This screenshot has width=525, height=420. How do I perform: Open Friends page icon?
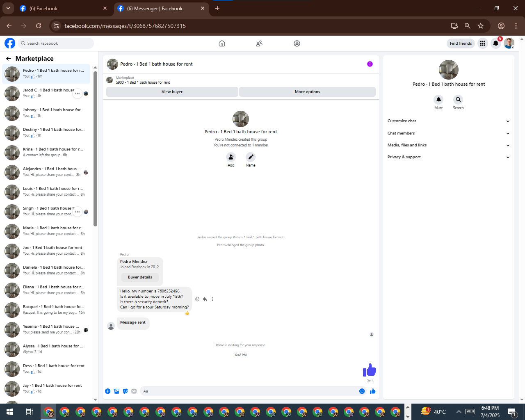259,43
